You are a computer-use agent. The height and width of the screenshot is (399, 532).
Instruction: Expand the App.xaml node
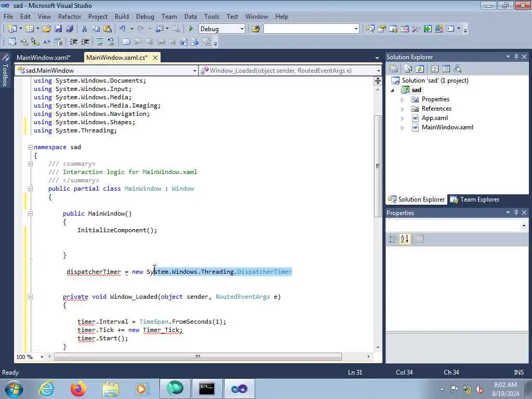click(x=403, y=119)
